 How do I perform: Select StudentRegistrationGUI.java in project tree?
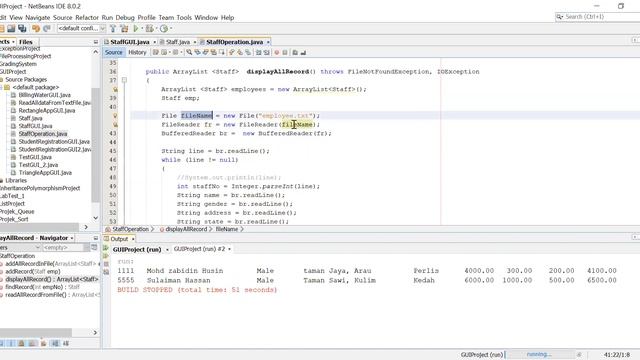[x=54, y=142]
